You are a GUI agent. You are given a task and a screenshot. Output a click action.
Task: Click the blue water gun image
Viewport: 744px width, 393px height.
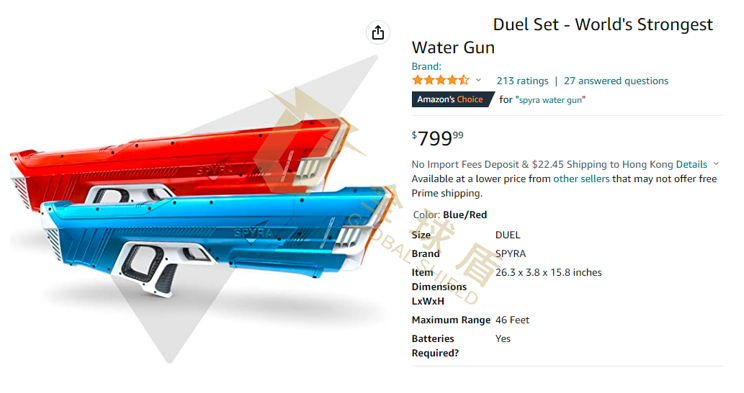(x=214, y=237)
